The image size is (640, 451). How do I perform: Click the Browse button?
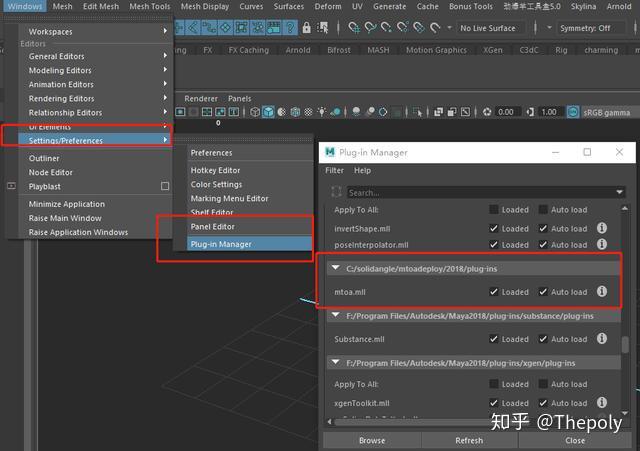click(x=372, y=440)
